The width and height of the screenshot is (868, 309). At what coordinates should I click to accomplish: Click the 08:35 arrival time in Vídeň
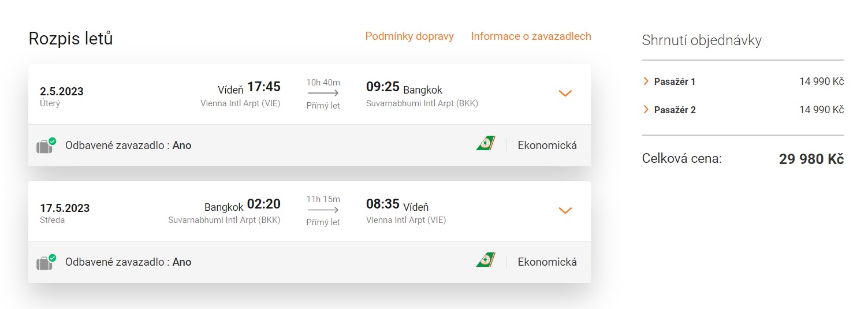(x=383, y=204)
